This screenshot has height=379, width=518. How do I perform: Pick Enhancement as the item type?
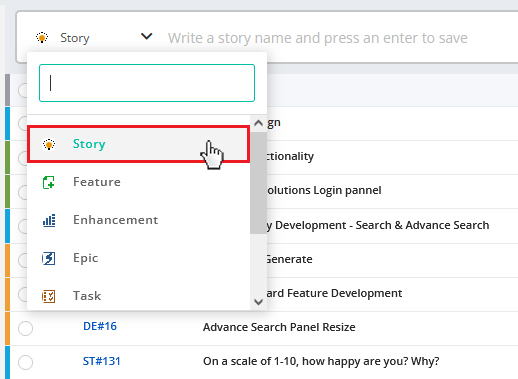[x=139, y=220]
